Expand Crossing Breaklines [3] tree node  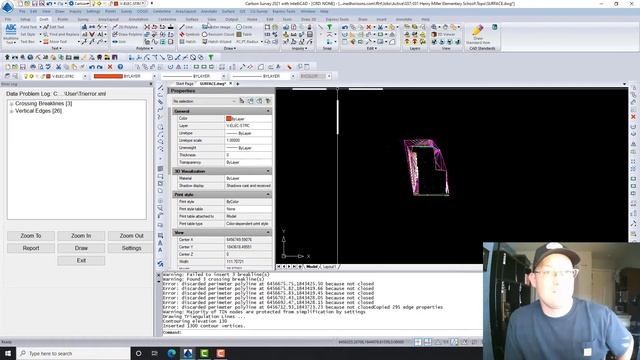(11, 104)
